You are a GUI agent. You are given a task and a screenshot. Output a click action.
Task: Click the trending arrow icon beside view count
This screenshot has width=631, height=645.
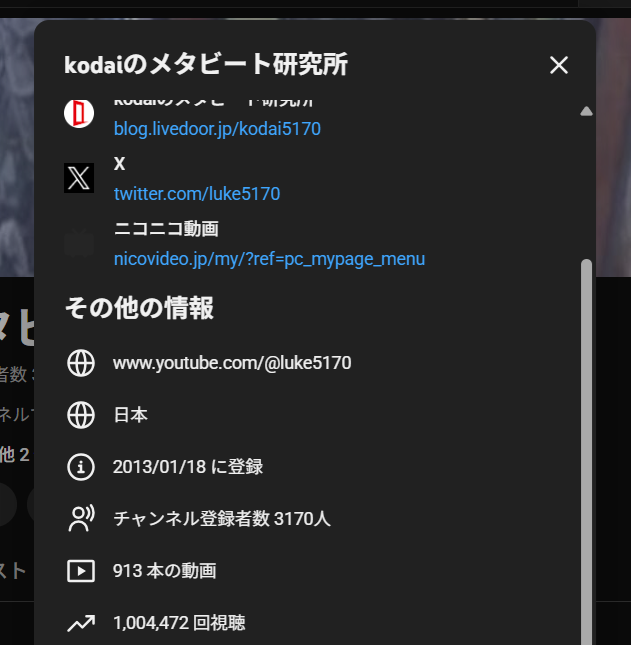click(x=81, y=623)
